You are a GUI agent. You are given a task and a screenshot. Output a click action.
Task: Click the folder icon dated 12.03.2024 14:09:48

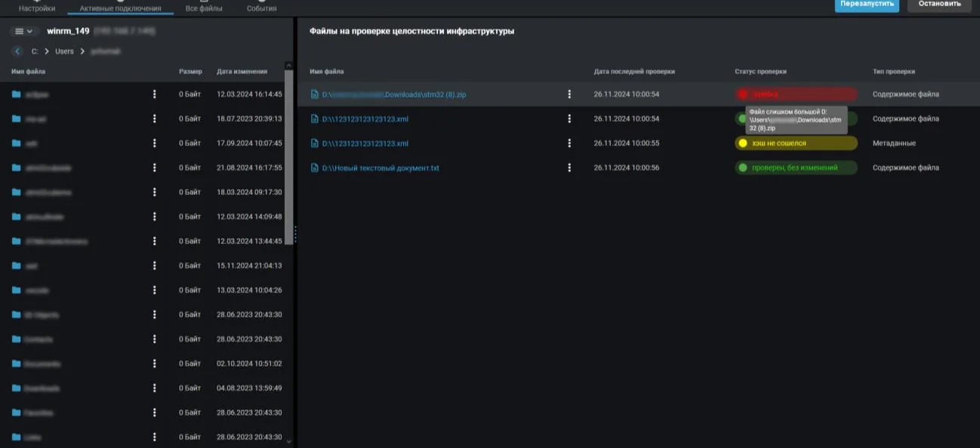pos(17,217)
